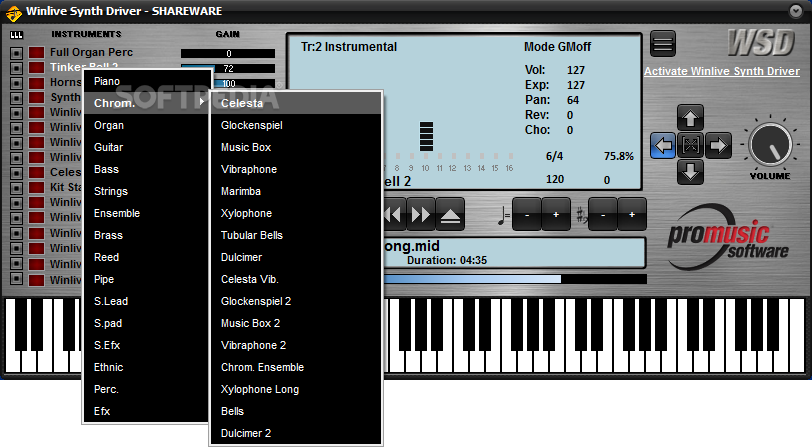
Task: Choose Xylophone instrument
Action: [x=296, y=213]
